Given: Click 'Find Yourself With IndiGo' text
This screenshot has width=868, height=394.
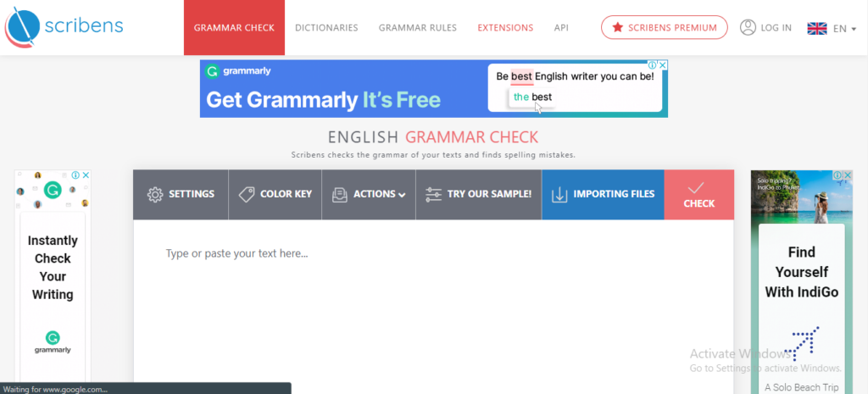Looking at the screenshot, I should (802, 272).
